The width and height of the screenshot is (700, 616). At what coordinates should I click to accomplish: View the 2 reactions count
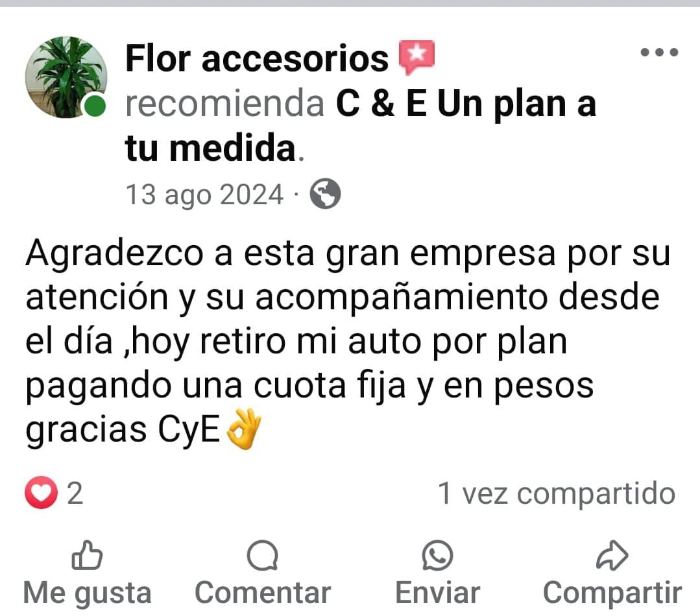[x=75, y=493]
